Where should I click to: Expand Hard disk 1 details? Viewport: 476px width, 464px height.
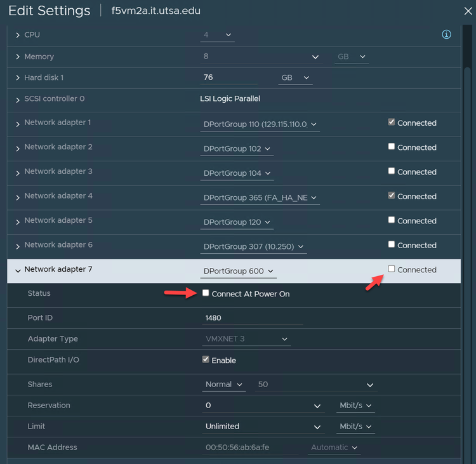coord(18,78)
